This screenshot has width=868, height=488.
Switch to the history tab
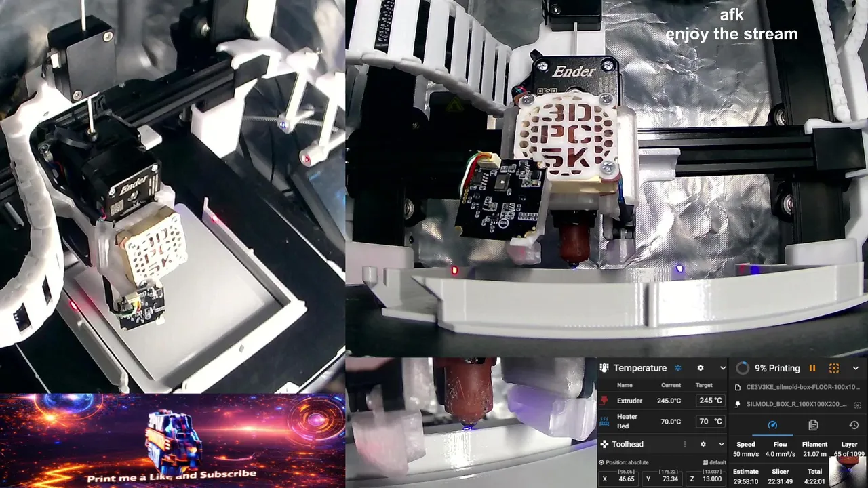pyautogui.click(x=854, y=425)
